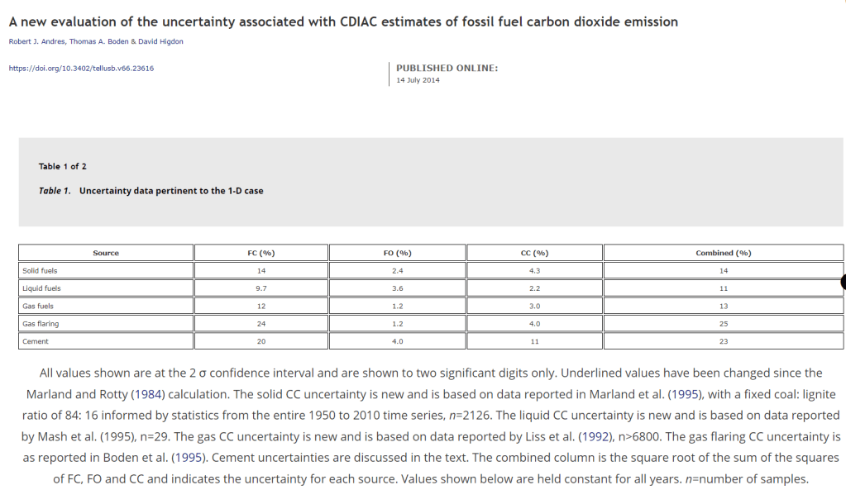The height and width of the screenshot is (504, 846).
Task: Follow the doi.org article link
Action: click(81, 68)
